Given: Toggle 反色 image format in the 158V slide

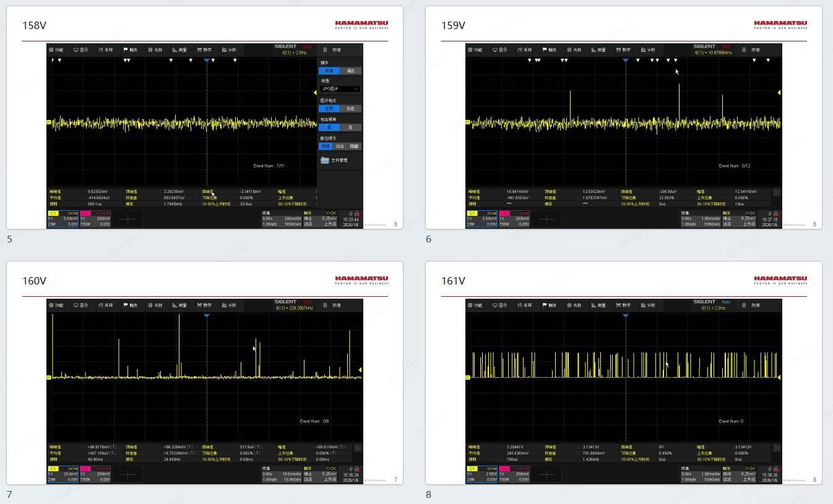Looking at the screenshot, I should click(x=350, y=109).
